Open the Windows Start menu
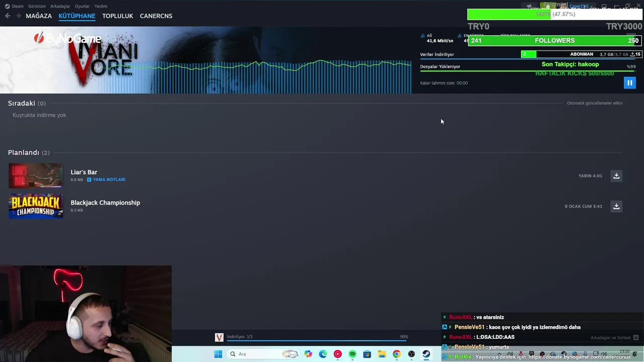 coord(218,354)
